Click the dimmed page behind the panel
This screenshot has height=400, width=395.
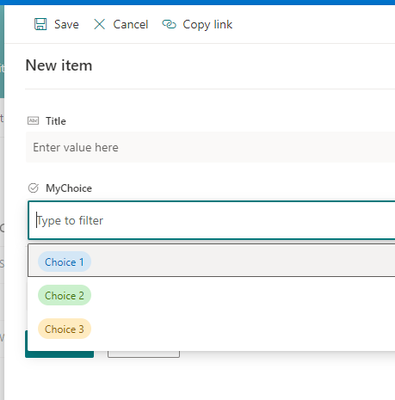tap(2, 233)
